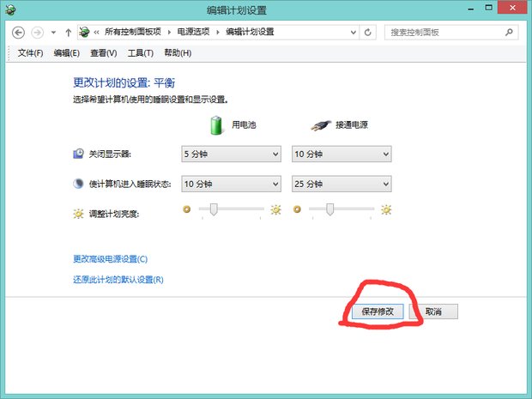Click bright sun icon for plugged-in slider
This screenshot has height=399, width=532.
386,210
